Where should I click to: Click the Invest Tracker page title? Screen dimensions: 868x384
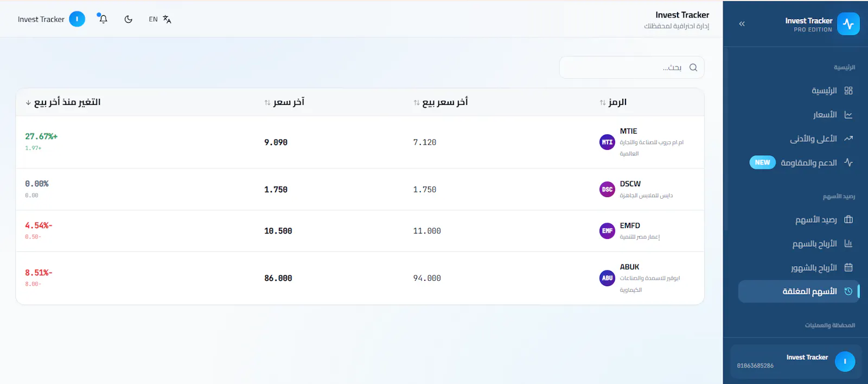682,15
